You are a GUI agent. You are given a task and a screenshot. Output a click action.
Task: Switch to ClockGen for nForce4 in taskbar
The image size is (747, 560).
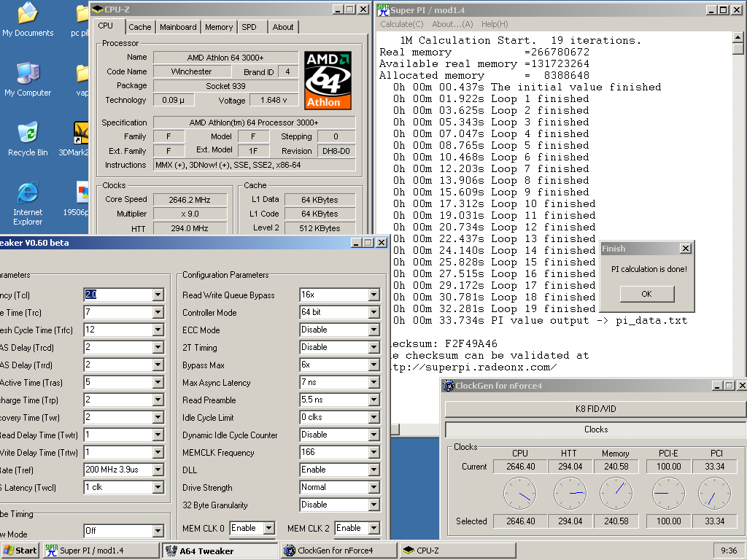(338, 551)
